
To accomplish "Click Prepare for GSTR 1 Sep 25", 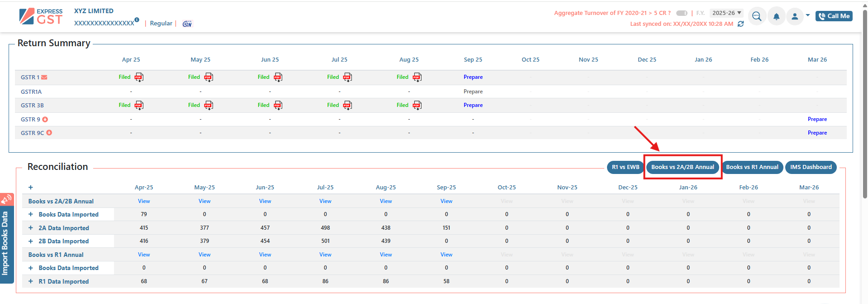I will 473,77.
